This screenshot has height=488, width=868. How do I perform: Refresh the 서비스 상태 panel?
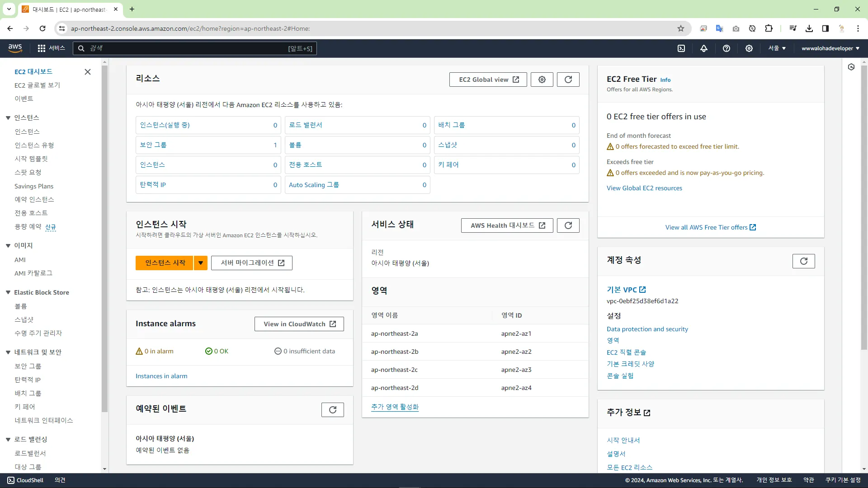click(x=568, y=225)
